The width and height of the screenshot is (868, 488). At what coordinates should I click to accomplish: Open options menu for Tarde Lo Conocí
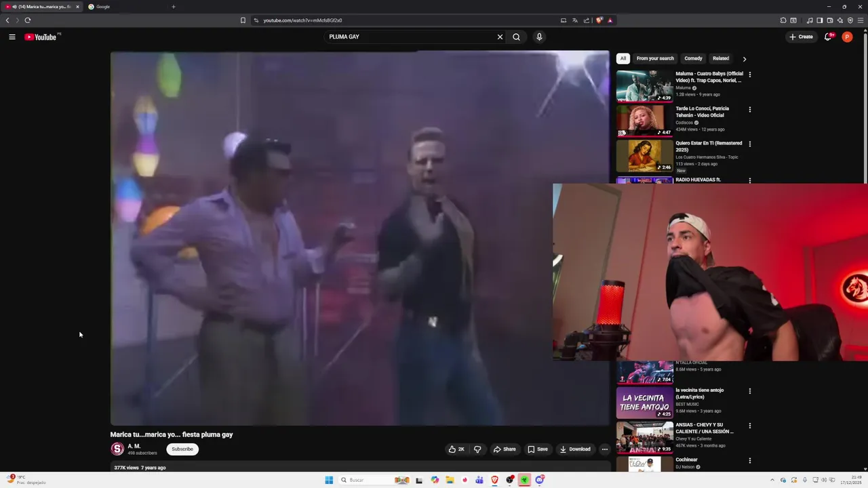749,109
